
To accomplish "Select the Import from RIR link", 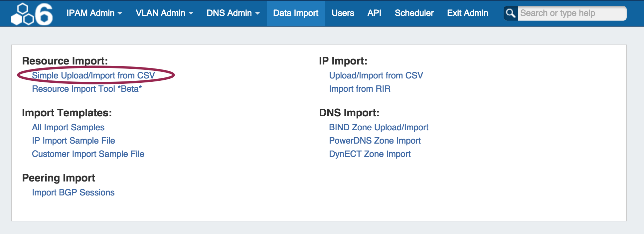I will (x=360, y=89).
